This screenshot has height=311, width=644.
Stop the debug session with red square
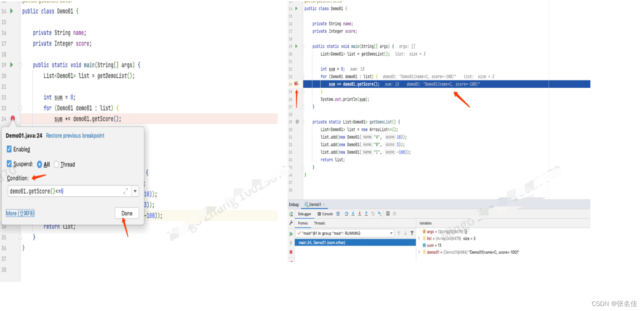pyautogui.click(x=291, y=252)
